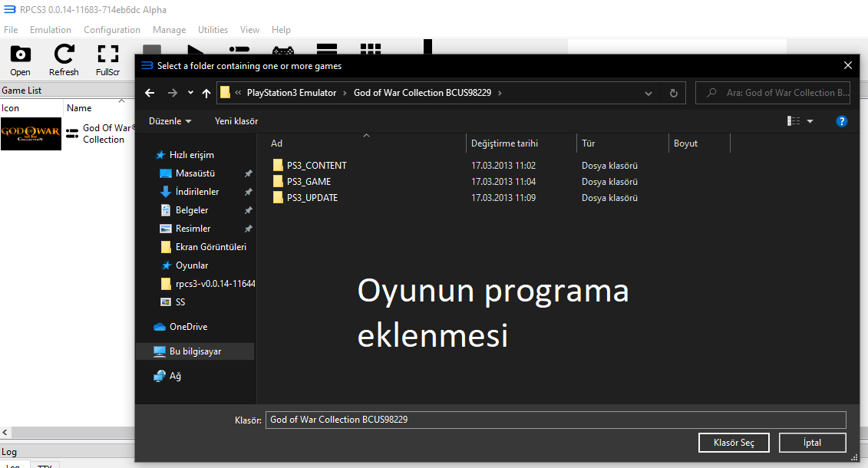This screenshot has height=468, width=868.
Task: Select God Of War Collection name in Game List
Action: (108, 133)
